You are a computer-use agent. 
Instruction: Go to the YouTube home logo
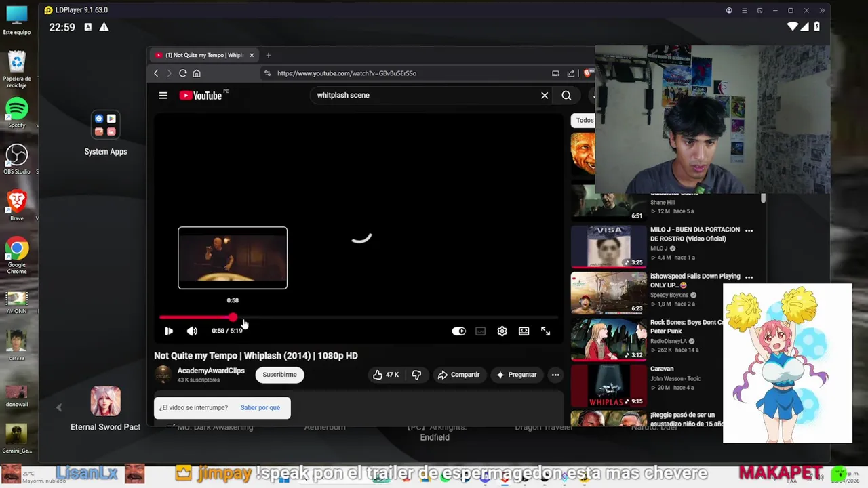[201, 96]
